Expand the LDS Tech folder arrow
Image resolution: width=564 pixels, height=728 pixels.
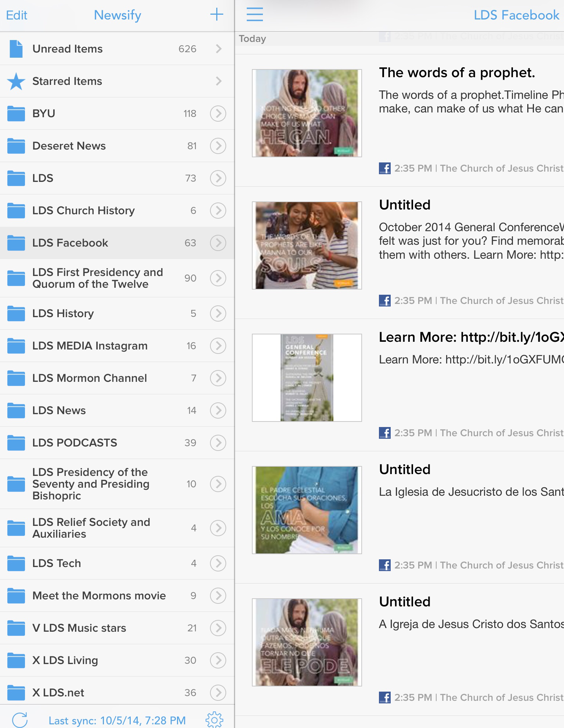coord(218,563)
